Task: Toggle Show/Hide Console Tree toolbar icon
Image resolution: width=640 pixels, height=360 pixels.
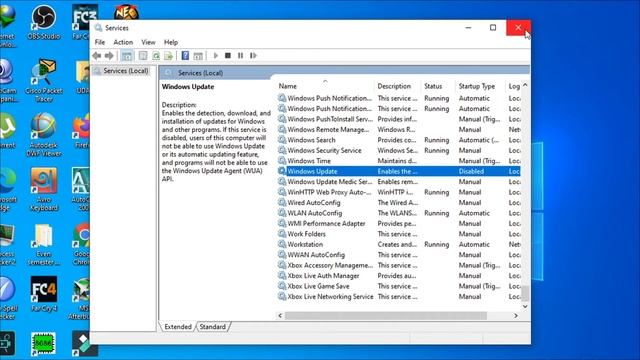Action: click(127, 56)
